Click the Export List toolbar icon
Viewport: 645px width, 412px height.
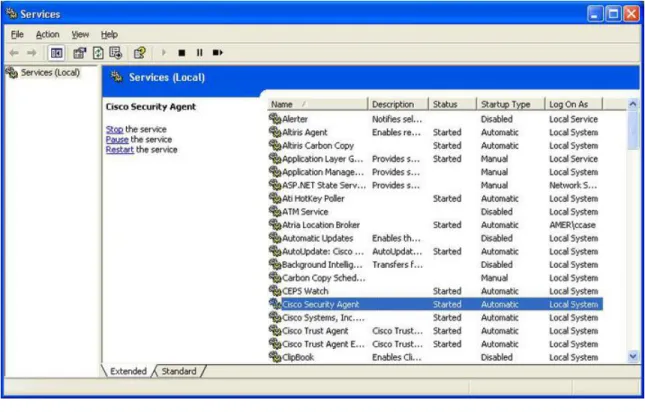click(116, 53)
